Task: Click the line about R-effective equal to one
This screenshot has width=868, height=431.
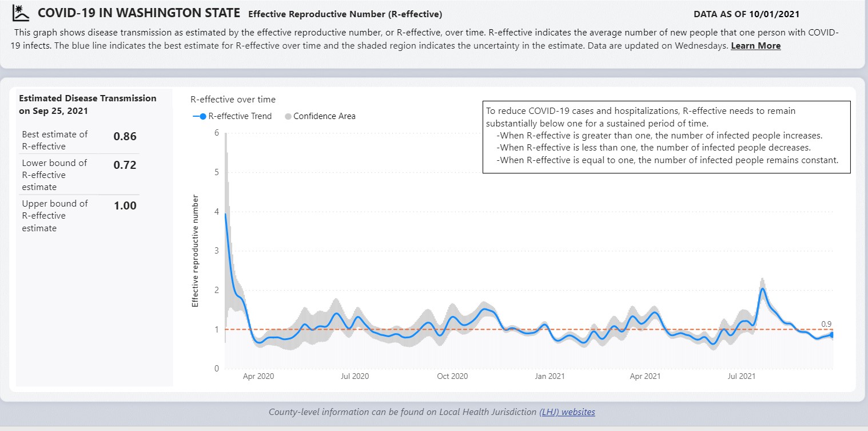Action: pyautogui.click(x=668, y=160)
